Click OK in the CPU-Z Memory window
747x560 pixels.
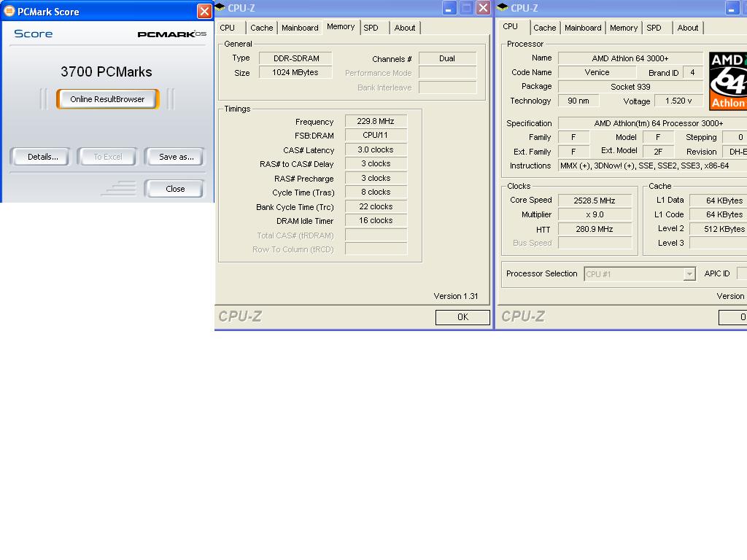pyautogui.click(x=462, y=317)
